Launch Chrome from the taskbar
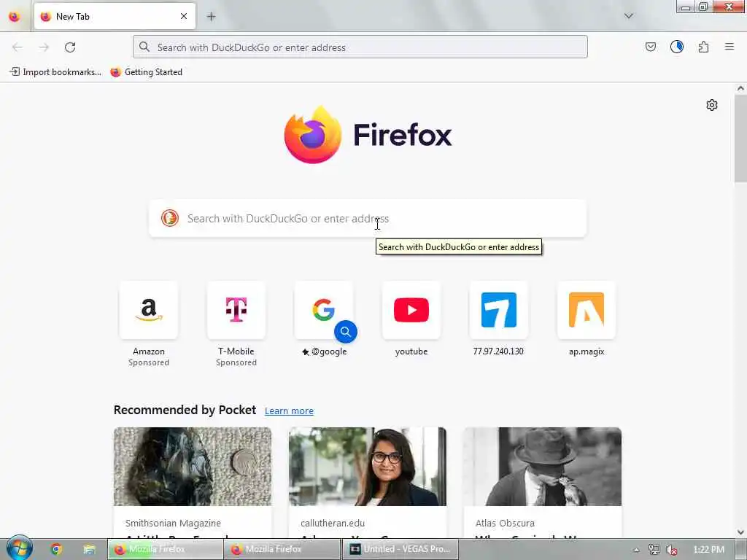This screenshot has height=560, width=747. pos(56,549)
